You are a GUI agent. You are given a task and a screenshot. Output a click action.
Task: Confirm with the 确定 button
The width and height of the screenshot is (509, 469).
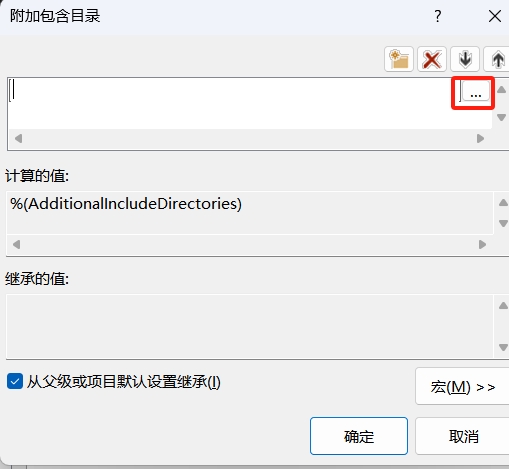click(359, 436)
